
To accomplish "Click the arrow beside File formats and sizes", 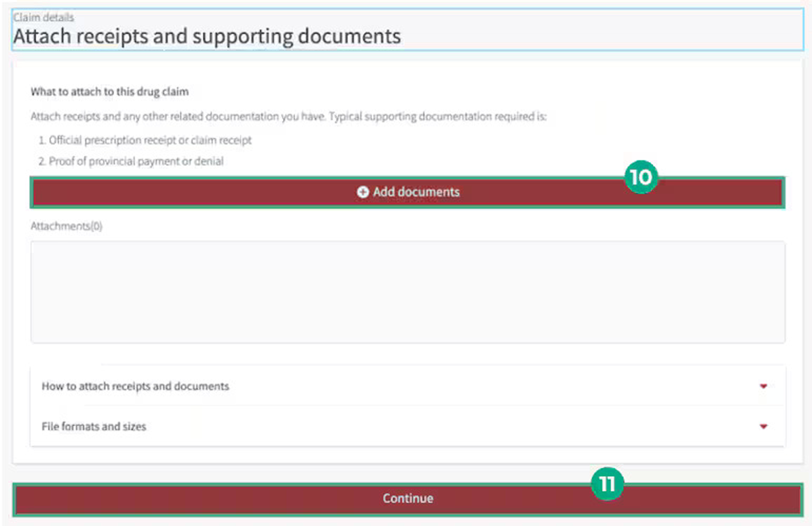I will [763, 426].
